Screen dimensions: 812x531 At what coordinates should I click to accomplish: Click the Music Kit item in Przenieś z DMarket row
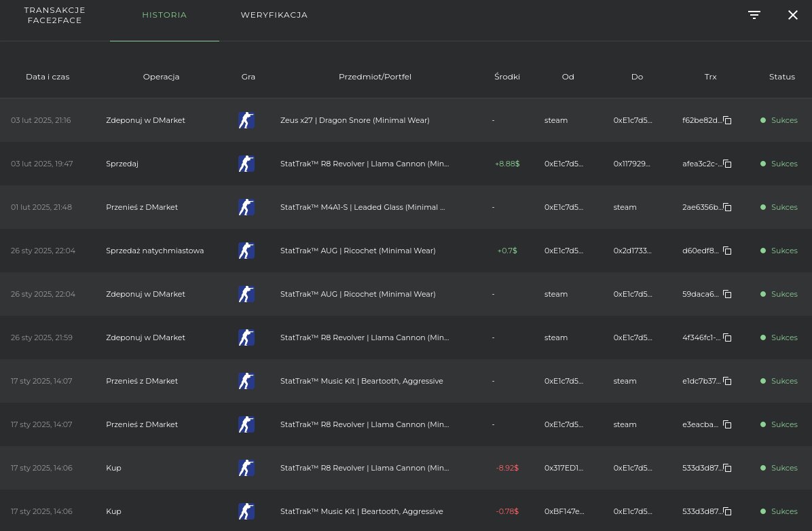click(x=361, y=382)
